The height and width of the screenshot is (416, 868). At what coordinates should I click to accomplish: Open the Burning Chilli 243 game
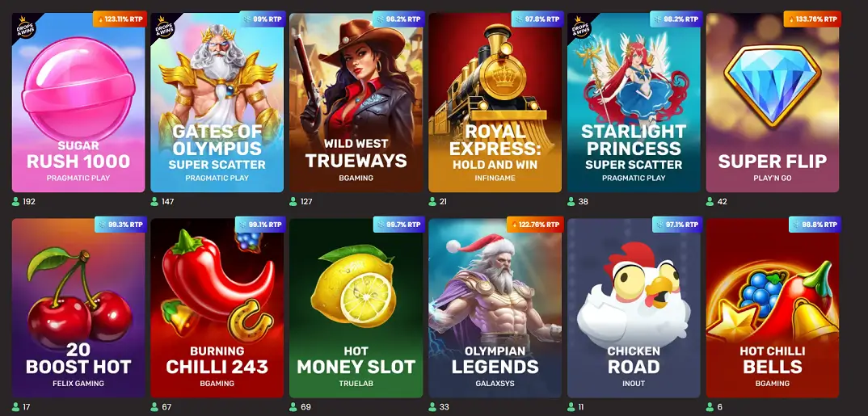tap(217, 308)
